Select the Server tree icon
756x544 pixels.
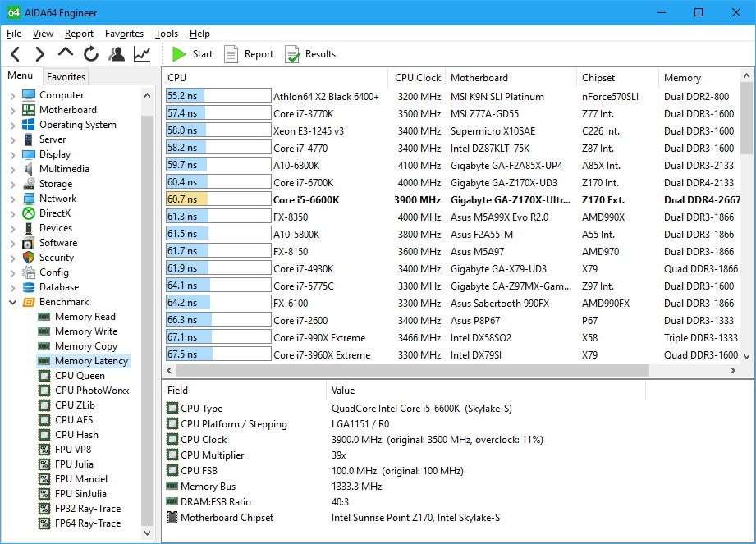click(29, 139)
